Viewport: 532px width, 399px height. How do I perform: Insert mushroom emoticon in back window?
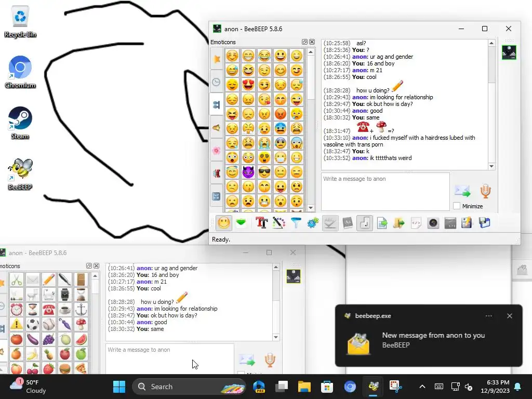point(81,324)
